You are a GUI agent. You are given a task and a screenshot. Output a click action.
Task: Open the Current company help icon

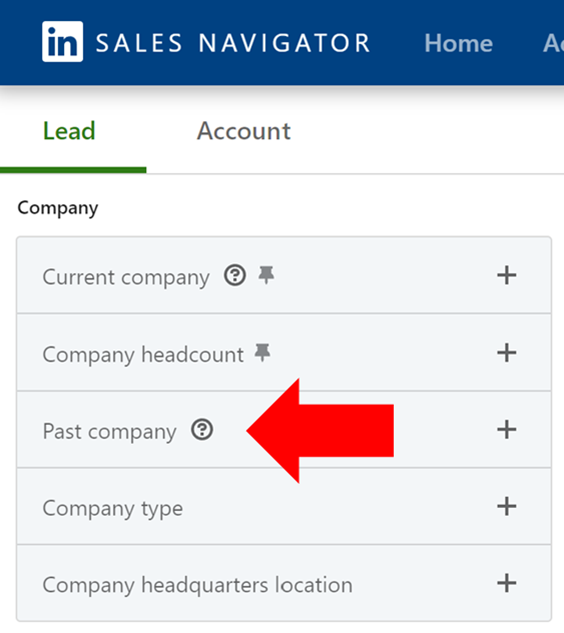(235, 275)
